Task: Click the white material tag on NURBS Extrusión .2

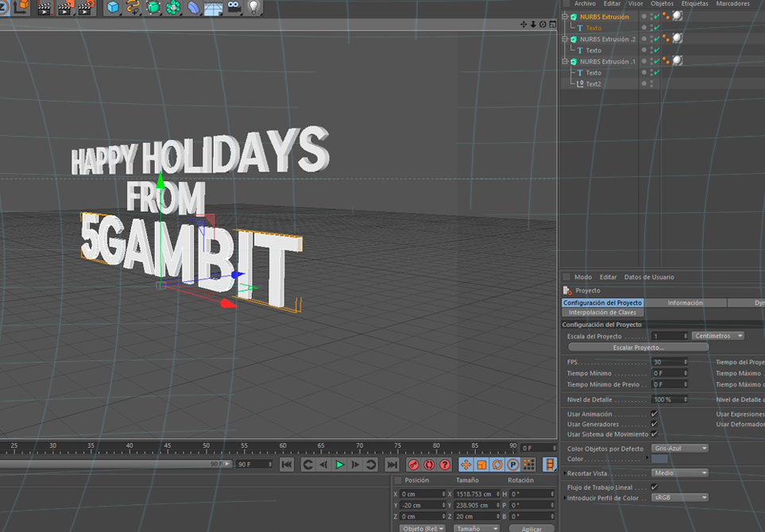Action: click(x=678, y=38)
